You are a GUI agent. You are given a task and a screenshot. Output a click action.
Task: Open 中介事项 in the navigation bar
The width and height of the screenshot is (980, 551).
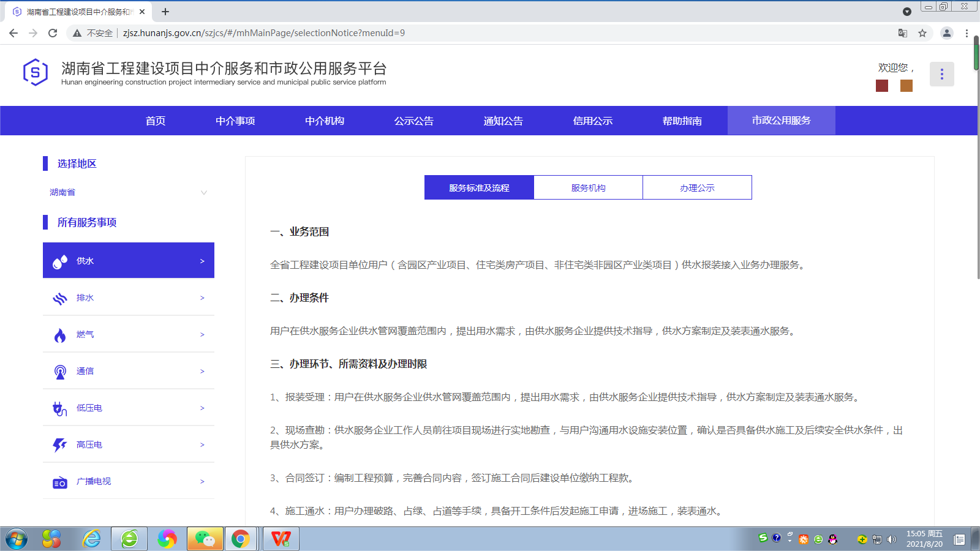[x=235, y=121]
